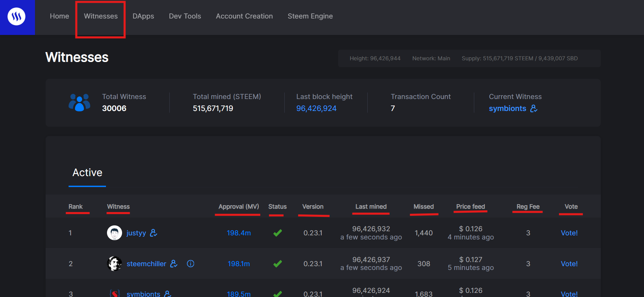Image resolution: width=644 pixels, height=297 pixels.
Task: Click justyy's green status checkmark
Action: (x=277, y=233)
